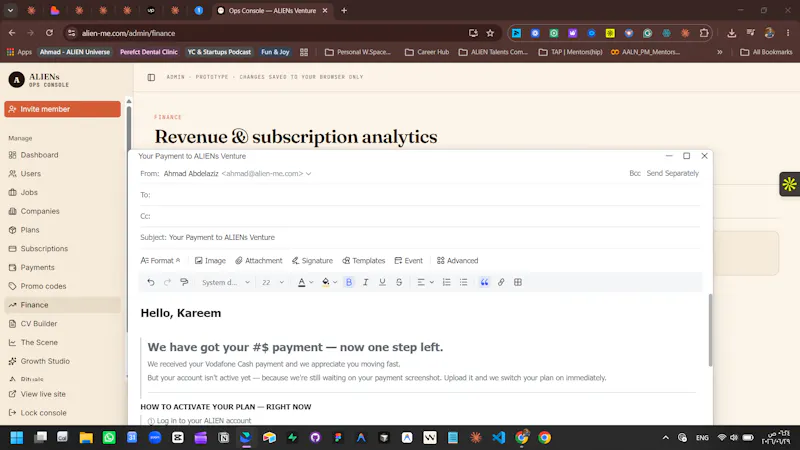Insert a hyperlink via link icon

(501, 282)
